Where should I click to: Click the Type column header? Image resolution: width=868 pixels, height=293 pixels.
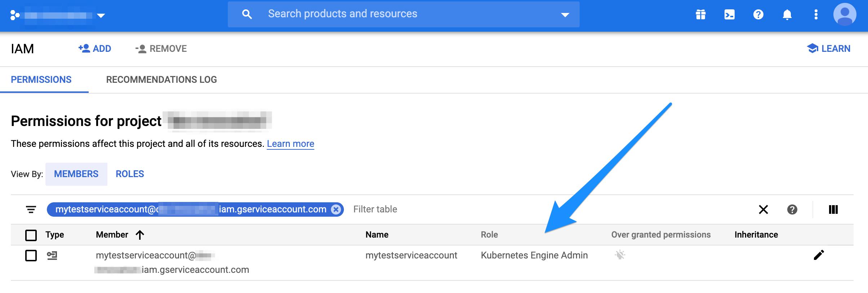point(55,235)
